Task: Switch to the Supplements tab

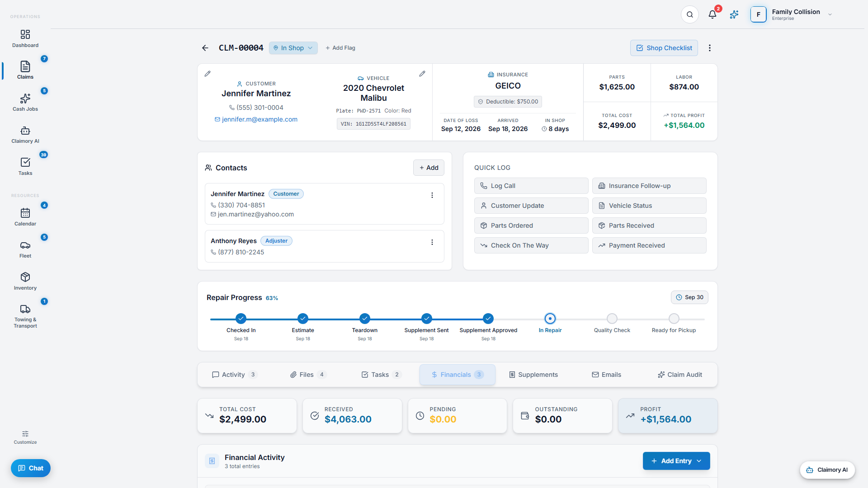Action: coord(533,375)
